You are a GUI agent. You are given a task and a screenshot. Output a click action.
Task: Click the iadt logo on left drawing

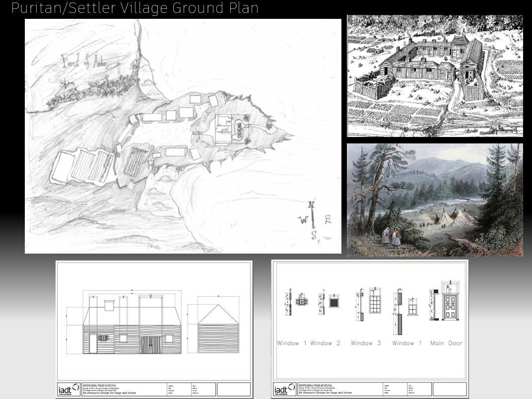pos(68,389)
